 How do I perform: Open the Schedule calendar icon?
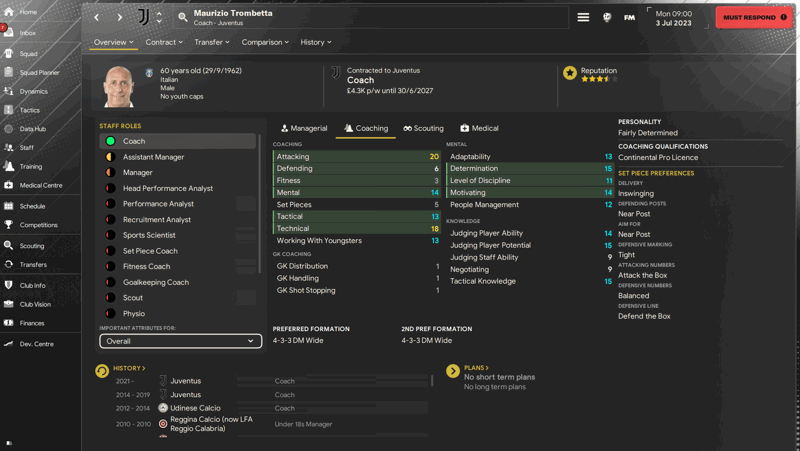(9, 206)
